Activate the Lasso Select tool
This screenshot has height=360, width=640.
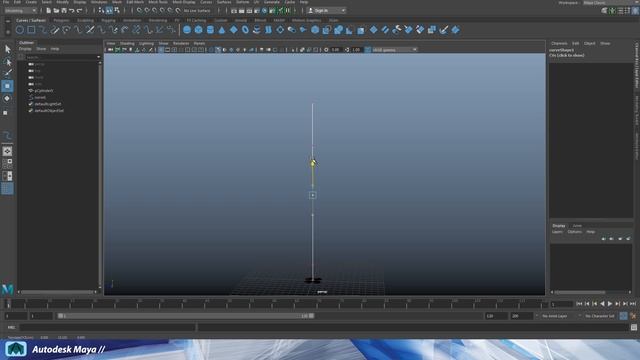(x=7, y=62)
